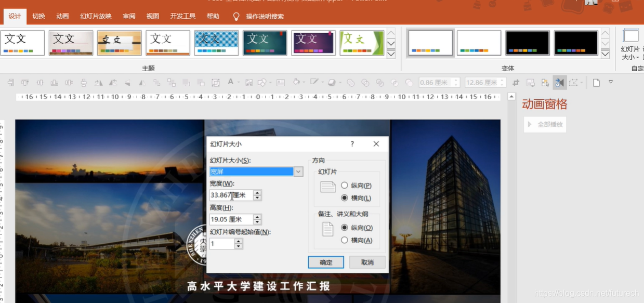
Task: Click the 高度 19.05 厘米 input field
Action: (231, 219)
